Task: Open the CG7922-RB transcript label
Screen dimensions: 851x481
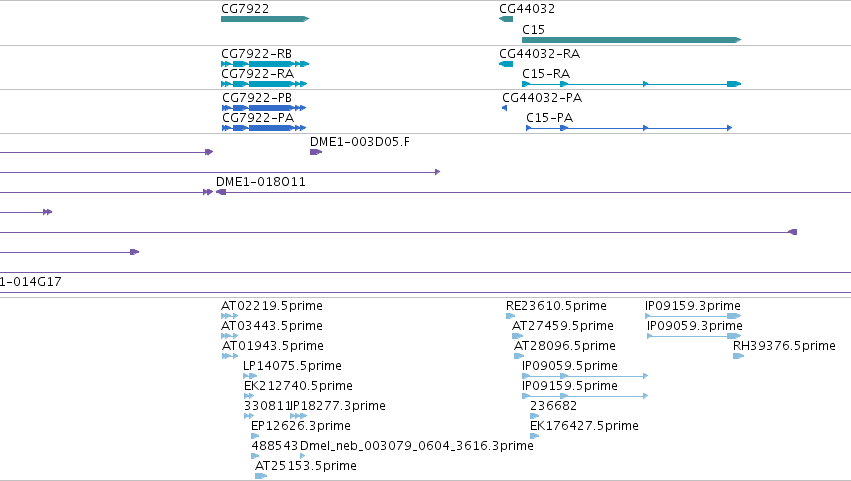Action: (x=256, y=54)
